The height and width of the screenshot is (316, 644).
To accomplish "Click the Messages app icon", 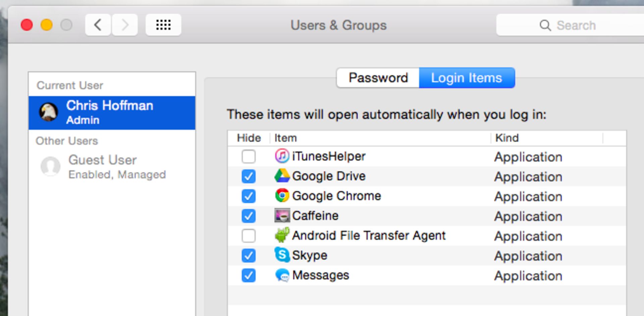I will point(282,275).
